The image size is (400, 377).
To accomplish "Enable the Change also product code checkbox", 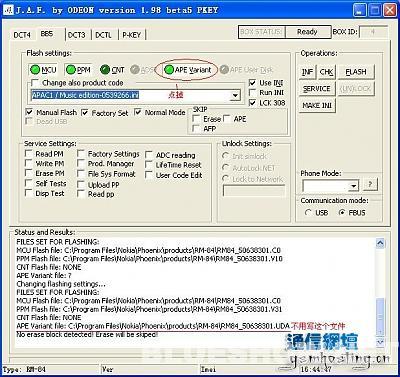I will pos(35,83).
